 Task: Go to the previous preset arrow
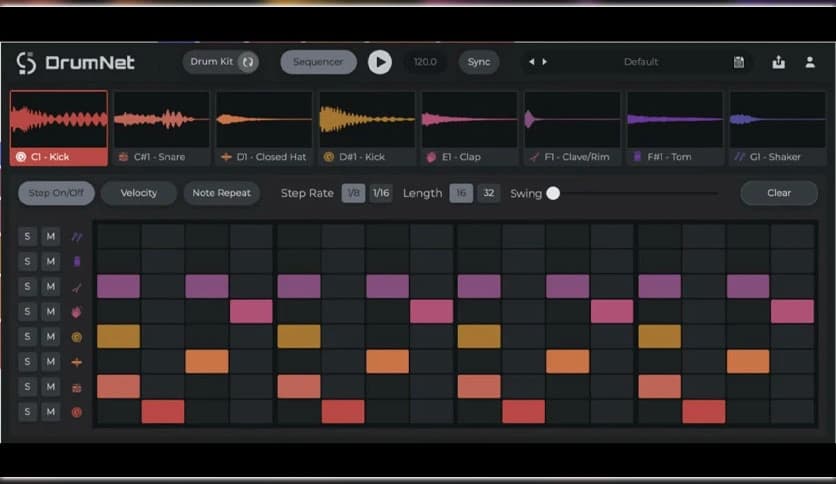(532, 62)
